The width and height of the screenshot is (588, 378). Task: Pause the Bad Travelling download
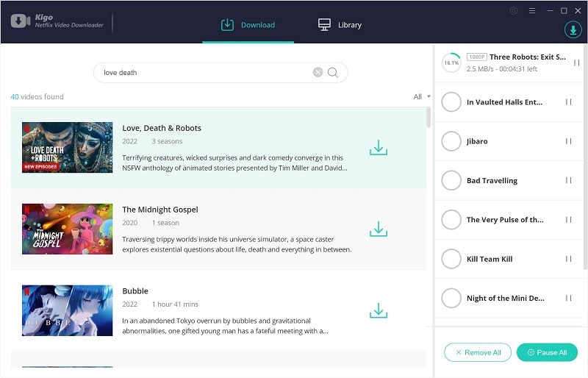point(568,180)
